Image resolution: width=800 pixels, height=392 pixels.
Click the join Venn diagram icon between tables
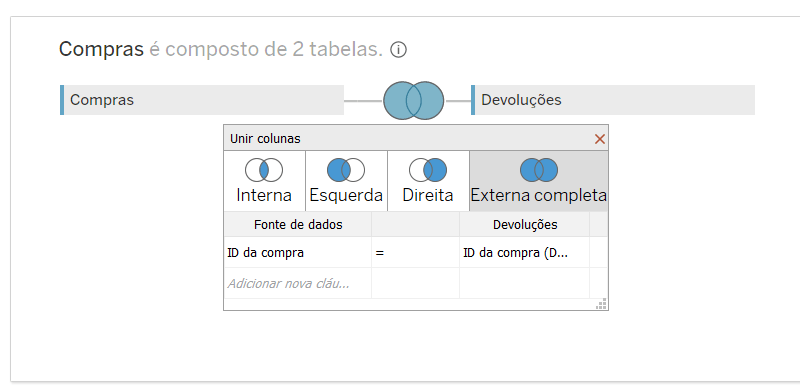coord(414,101)
